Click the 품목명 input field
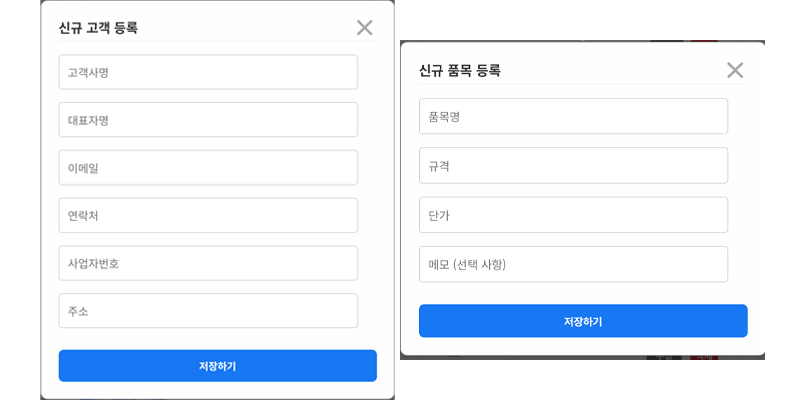The height and width of the screenshot is (400, 800). point(573,116)
